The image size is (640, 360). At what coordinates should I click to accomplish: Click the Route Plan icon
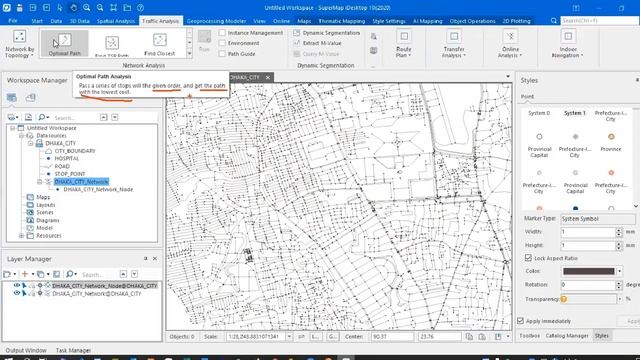[404, 36]
